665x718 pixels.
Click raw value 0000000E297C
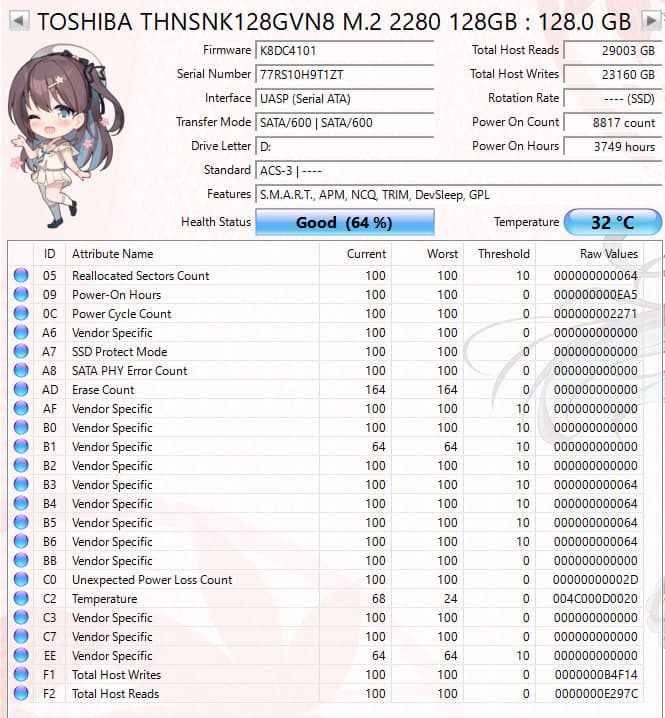coord(596,694)
